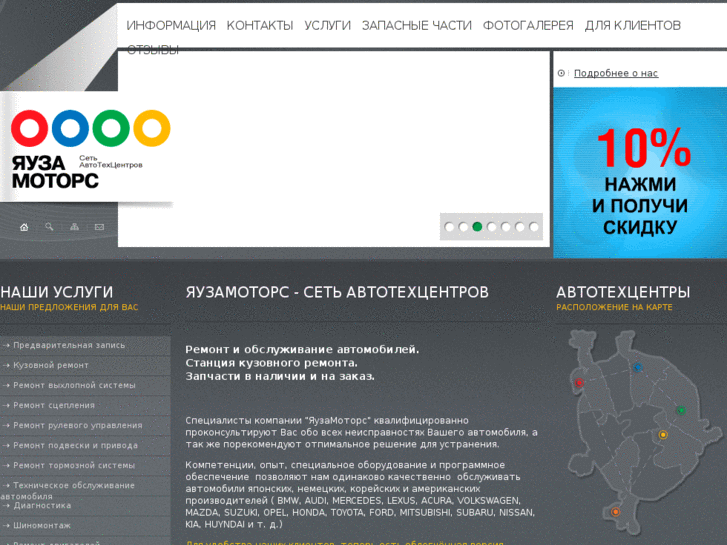Click the 10% discount banner
This screenshot has width=727, height=545.
tap(640, 173)
